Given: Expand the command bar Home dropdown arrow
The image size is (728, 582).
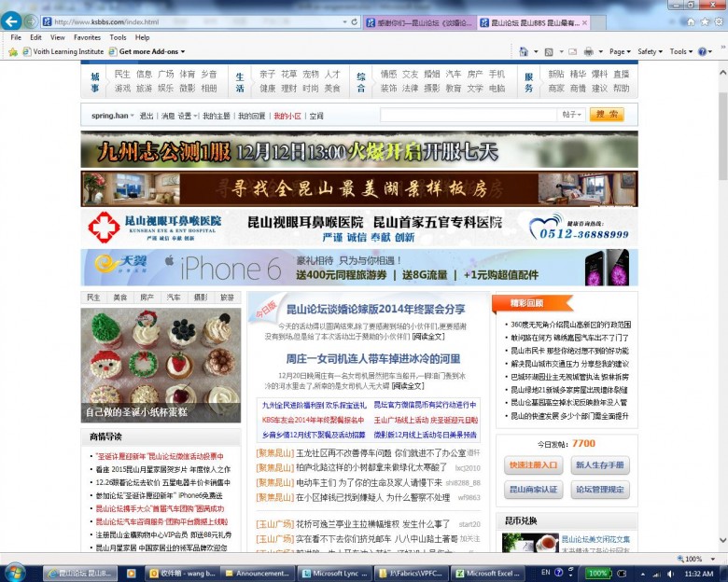Looking at the screenshot, I should coord(536,51).
